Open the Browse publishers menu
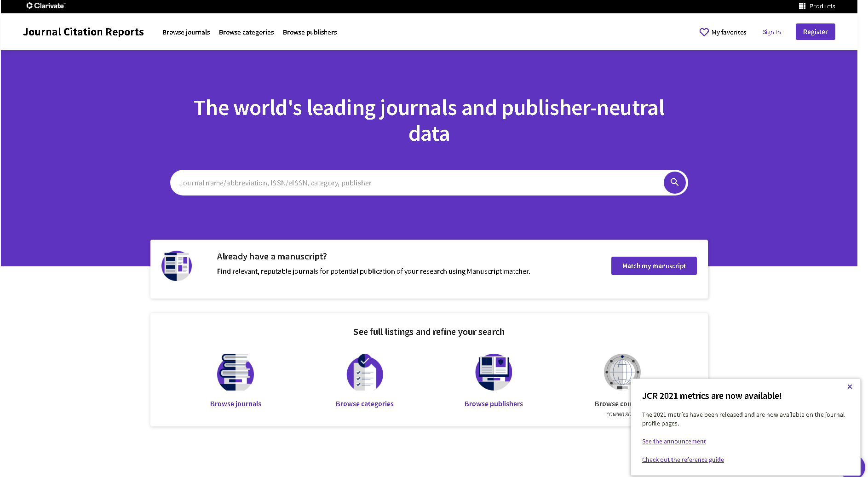 coord(310,32)
